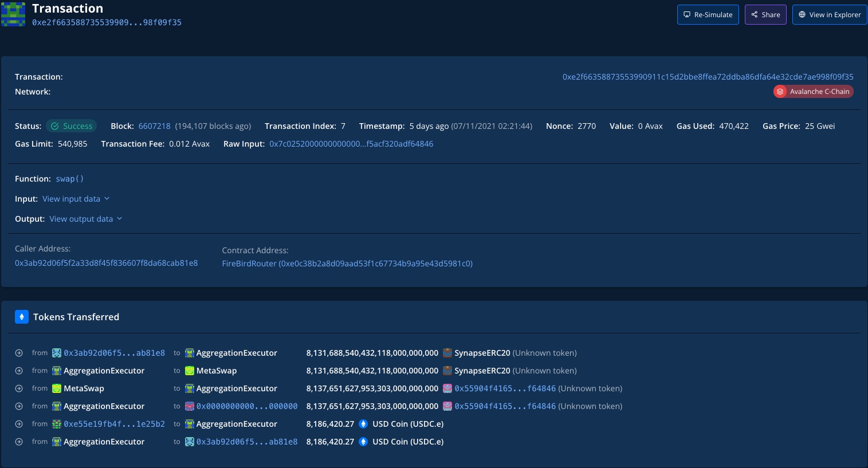Click arrow icon on from 0xe55e19fb4f row
This screenshot has height=468, width=868.
[x=19, y=424]
